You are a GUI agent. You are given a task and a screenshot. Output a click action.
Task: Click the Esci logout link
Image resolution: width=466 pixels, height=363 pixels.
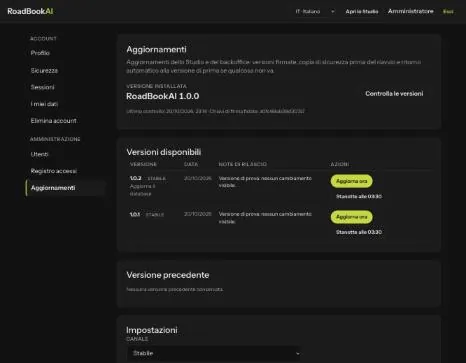pos(448,12)
